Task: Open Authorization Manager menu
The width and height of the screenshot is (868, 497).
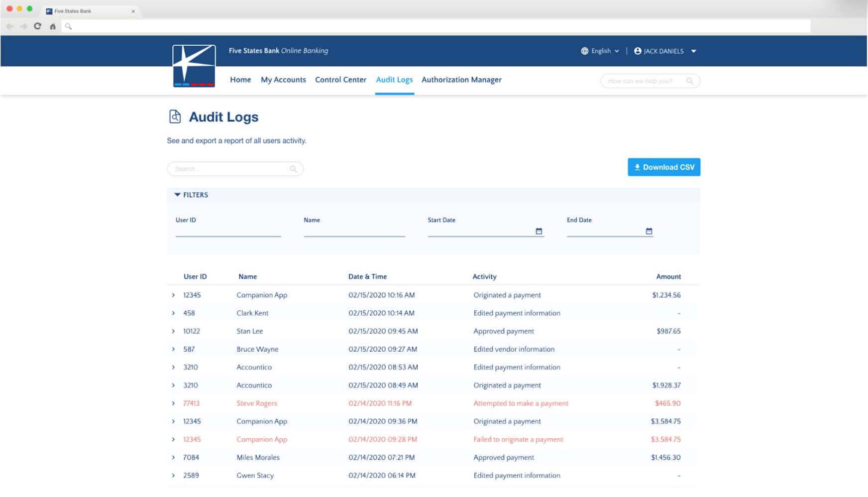Action: point(461,80)
